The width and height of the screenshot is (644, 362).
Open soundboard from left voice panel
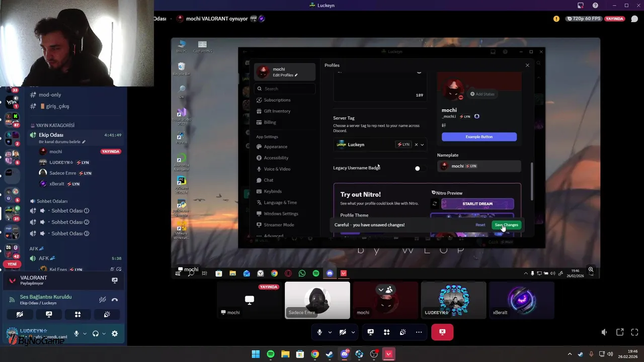click(x=107, y=314)
